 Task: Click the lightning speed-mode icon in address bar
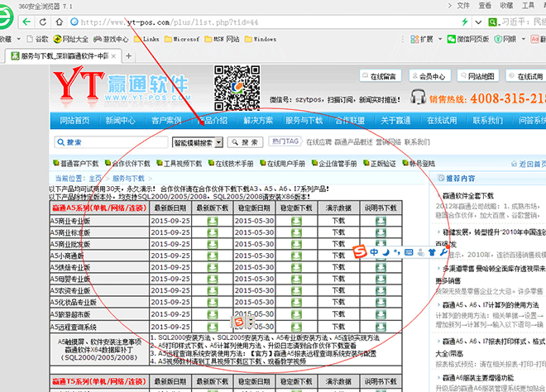465,22
